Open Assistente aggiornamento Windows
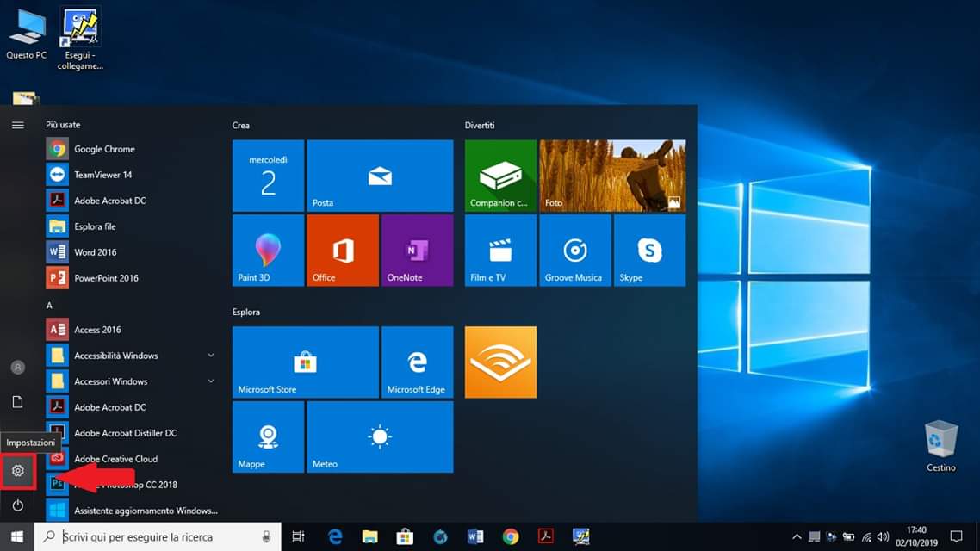This screenshot has width=980, height=551. coord(131,511)
